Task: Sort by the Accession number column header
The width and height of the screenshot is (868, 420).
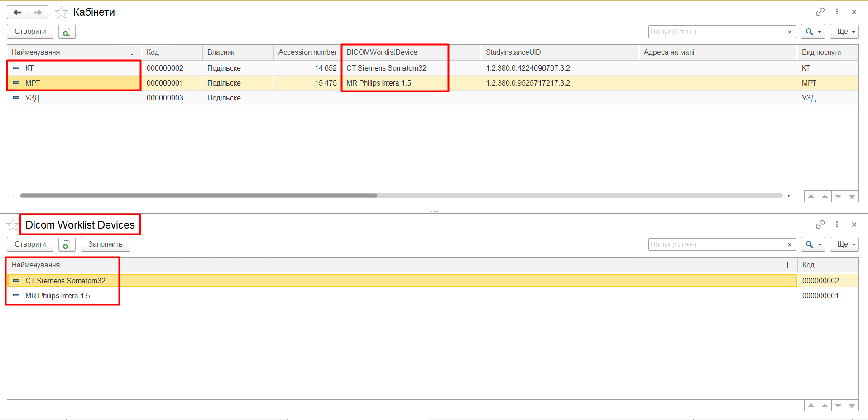Action: click(307, 52)
